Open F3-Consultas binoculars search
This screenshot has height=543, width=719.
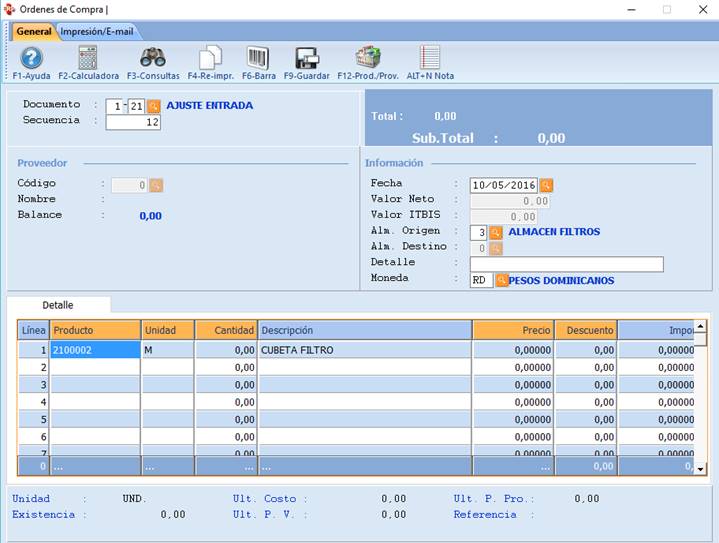(153, 58)
